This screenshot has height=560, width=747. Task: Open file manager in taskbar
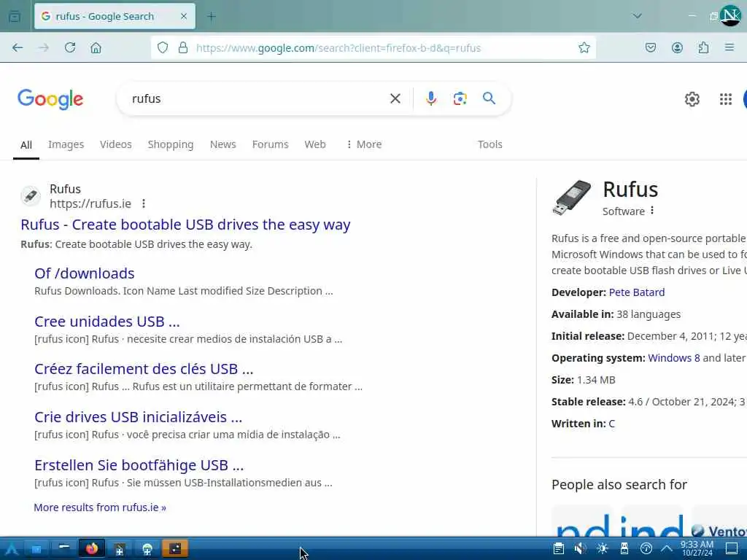[x=64, y=549]
